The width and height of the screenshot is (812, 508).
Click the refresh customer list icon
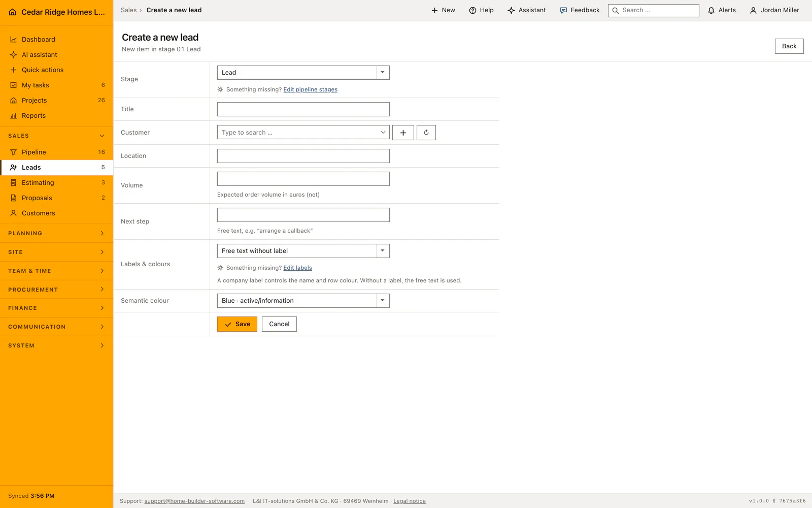(426, 133)
